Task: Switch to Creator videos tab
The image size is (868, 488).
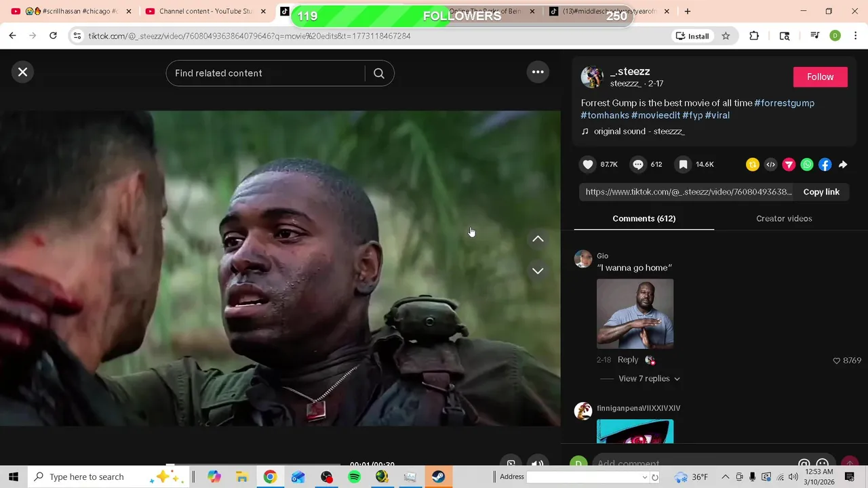Action: 784,218
